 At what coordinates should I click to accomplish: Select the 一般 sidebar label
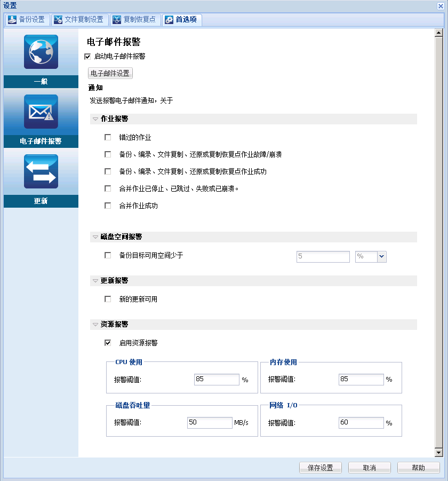[x=41, y=82]
